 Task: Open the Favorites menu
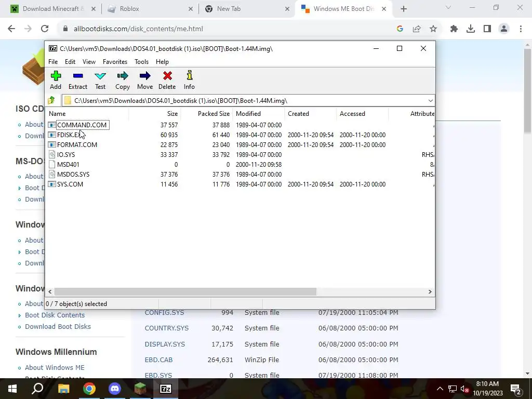[115, 62]
